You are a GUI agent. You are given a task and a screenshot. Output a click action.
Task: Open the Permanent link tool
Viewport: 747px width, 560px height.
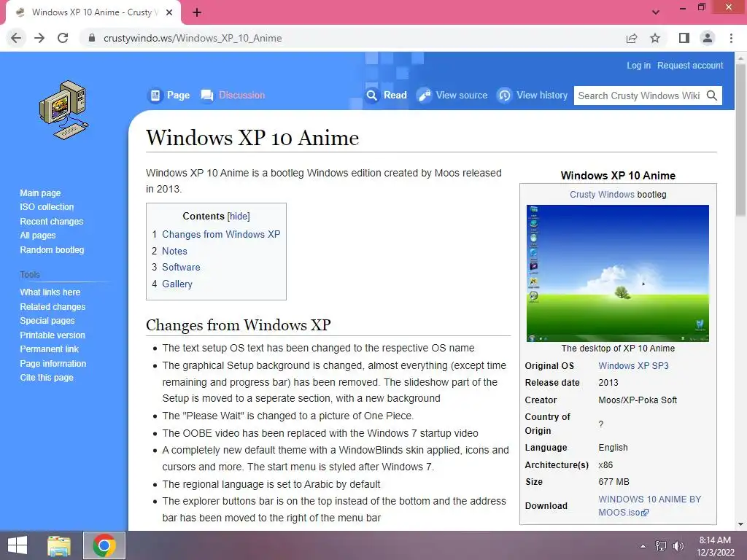coord(49,349)
